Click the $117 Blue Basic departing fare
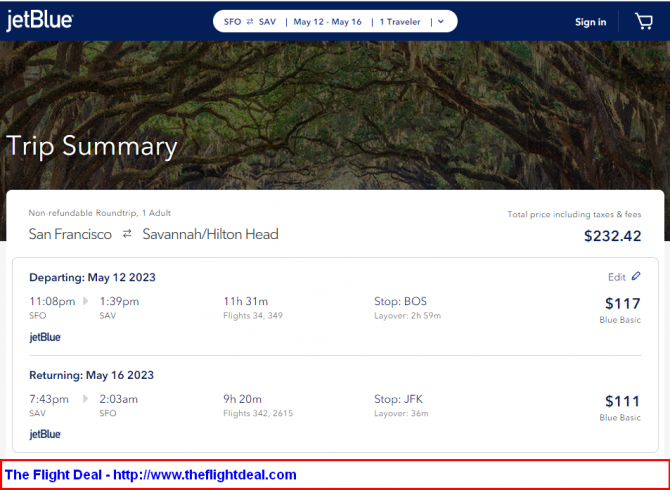 click(622, 304)
